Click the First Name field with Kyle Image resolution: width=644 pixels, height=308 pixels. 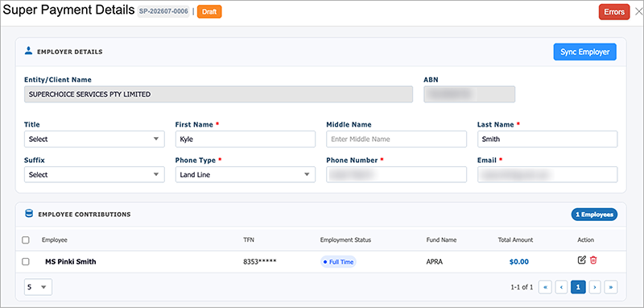[x=246, y=139]
